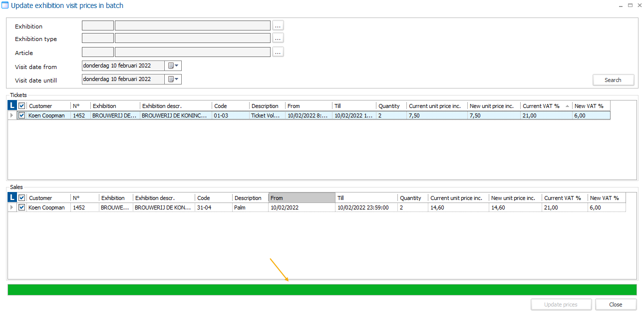The image size is (644, 313).
Task: Uncheck the Koen Coopman sales row checkbox
Action: (x=21, y=207)
